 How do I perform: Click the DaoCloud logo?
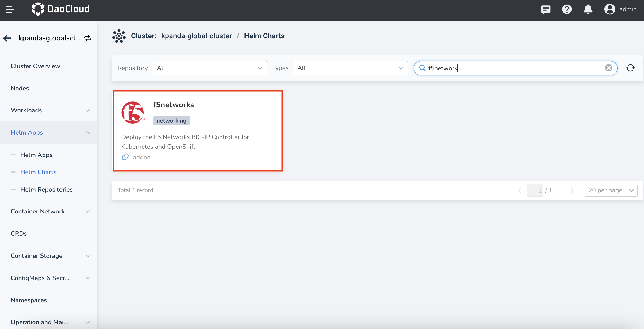tap(61, 9)
